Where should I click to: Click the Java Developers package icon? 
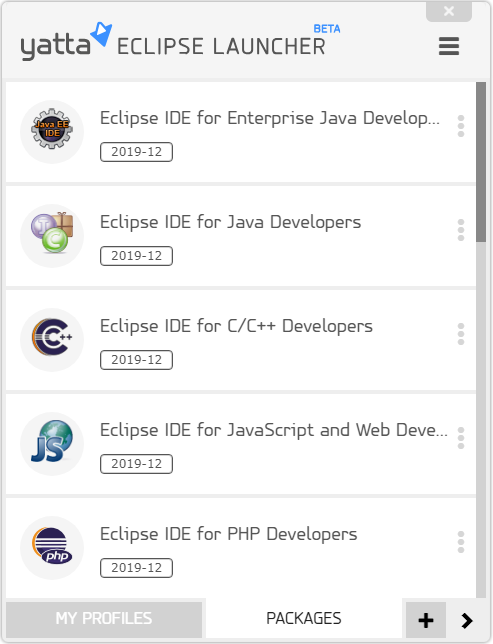point(52,236)
